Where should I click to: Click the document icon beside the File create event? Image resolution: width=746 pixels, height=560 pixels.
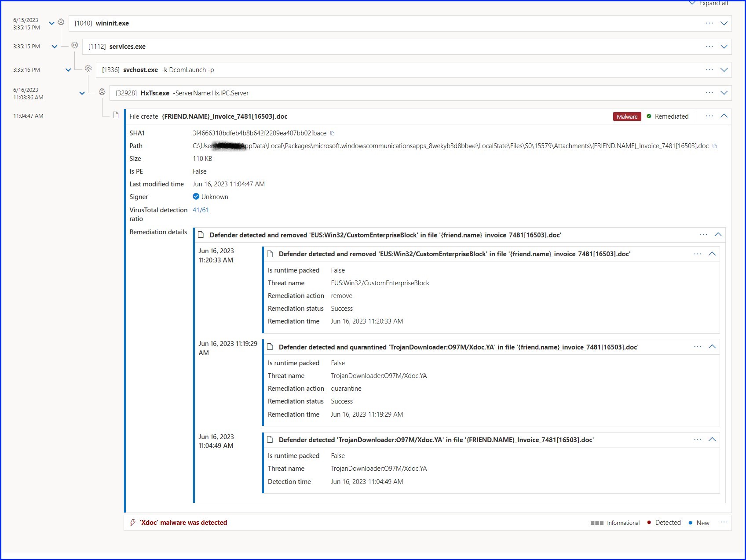(115, 115)
